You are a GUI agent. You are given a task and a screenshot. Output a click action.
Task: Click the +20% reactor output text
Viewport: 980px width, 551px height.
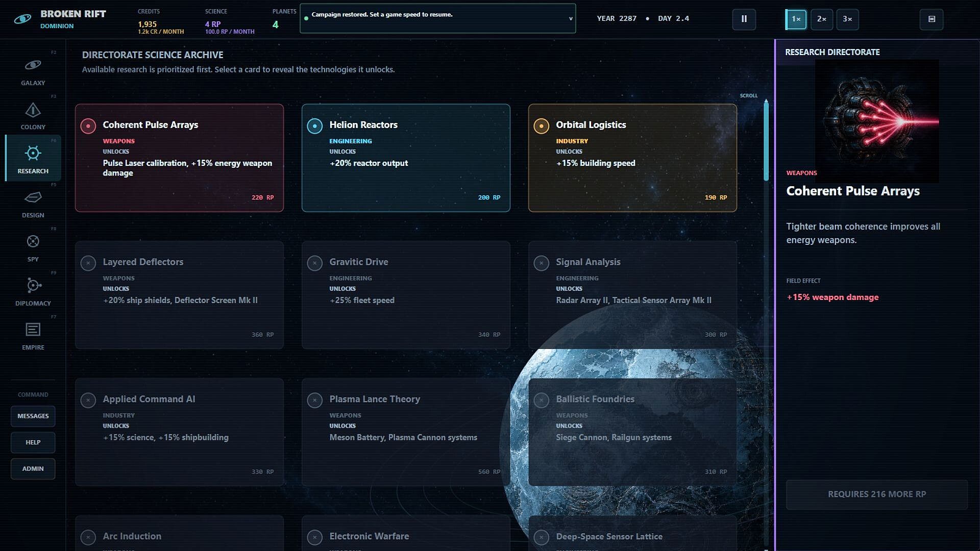(x=369, y=163)
